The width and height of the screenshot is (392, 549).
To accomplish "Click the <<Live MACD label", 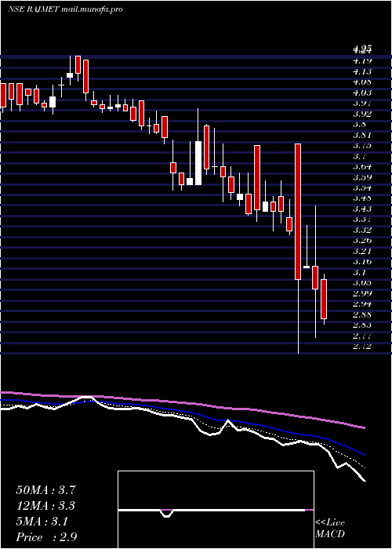I will coord(330,529).
